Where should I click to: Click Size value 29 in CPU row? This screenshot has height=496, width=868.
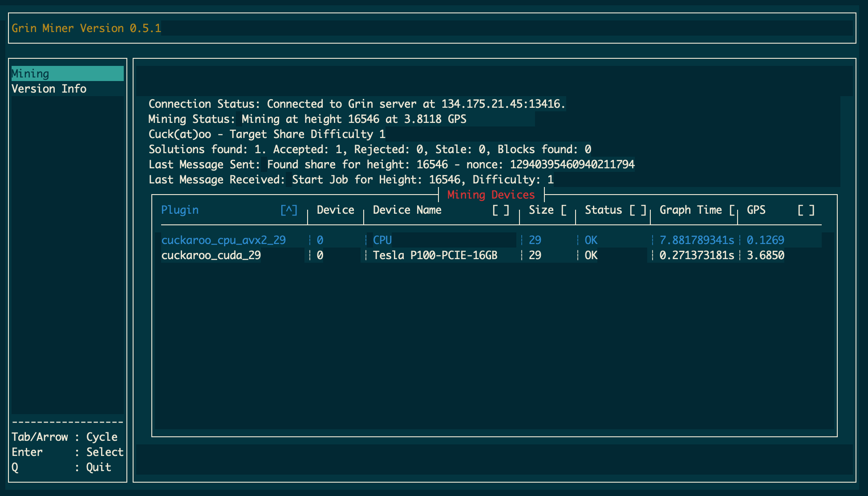[535, 240]
